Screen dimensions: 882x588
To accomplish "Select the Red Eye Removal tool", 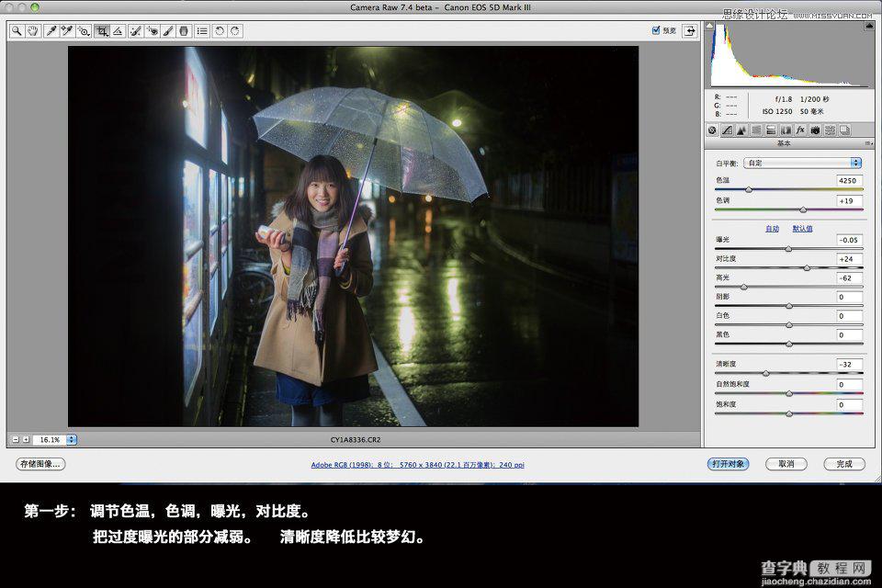I will tap(152, 31).
